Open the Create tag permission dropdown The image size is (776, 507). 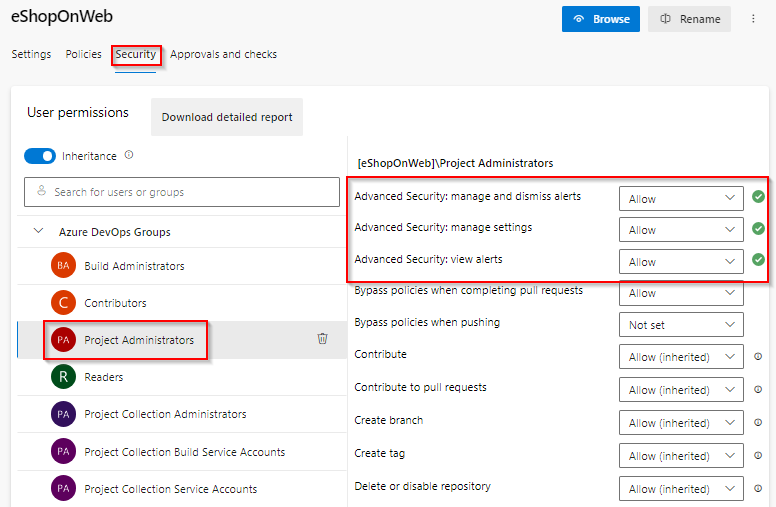(681, 456)
